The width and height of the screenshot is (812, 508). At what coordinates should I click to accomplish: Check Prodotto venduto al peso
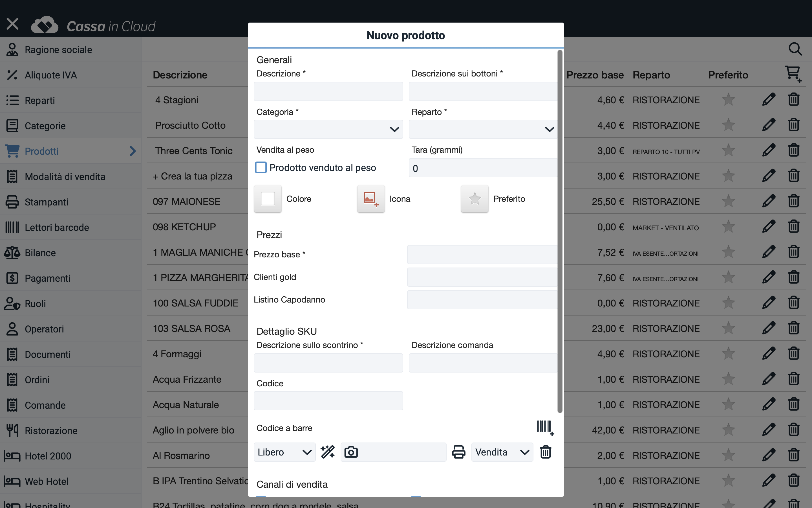pyautogui.click(x=261, y=167)
